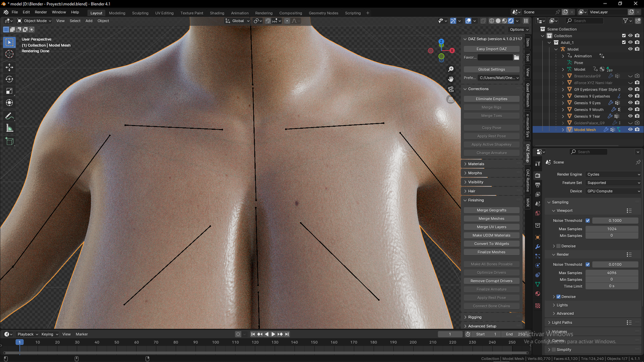The image size is (644, 362).
Task: Click the Global Settings button
Action: coord(492,69)
